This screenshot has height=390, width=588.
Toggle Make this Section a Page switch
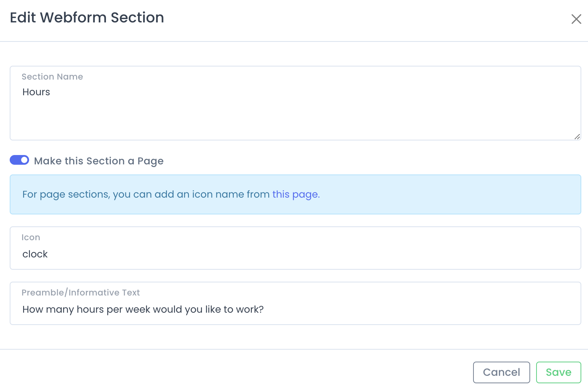click(19, 160)
